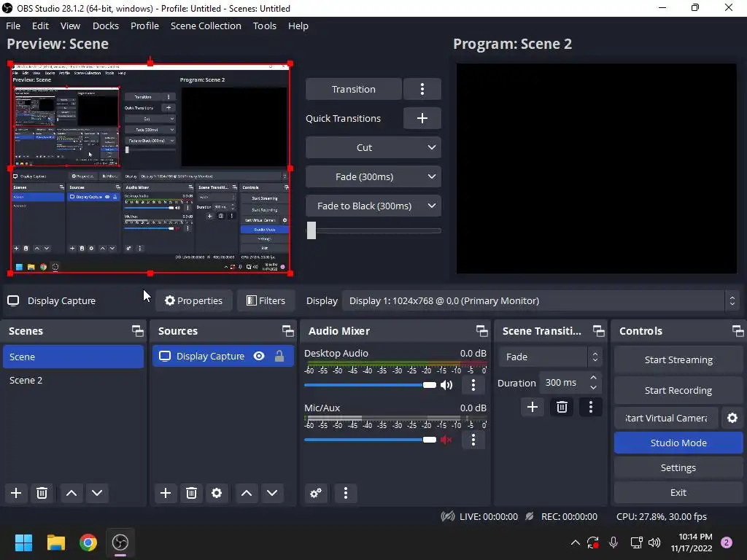This screenshot has height=560, width=747.
Task: Pop out the Scene Transitions dock
Action: pyautogui.click(x=598, y=331)
